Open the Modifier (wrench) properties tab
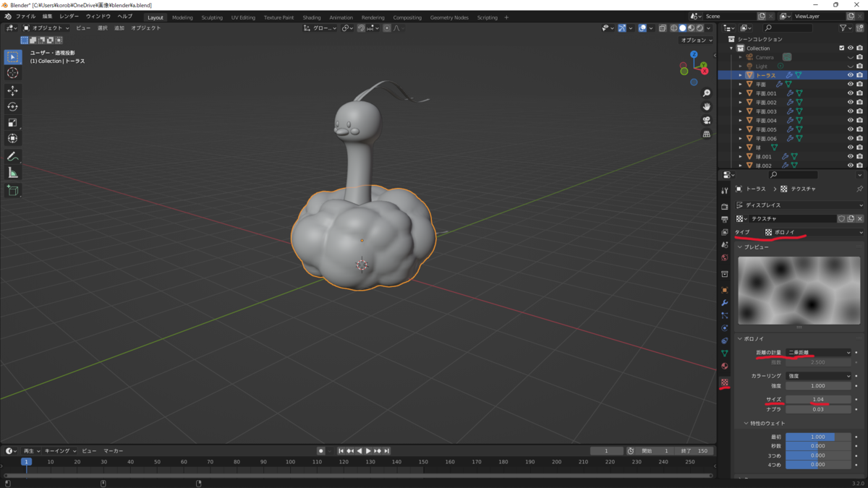This screenshot has height=488, width=868. (724, 303)
